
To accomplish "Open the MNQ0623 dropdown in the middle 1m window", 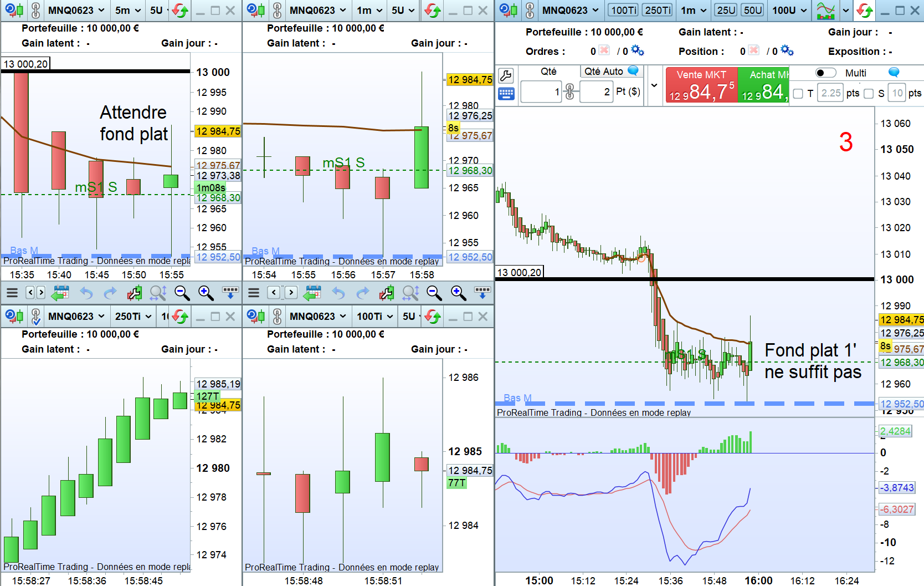I will coord(318,11).
